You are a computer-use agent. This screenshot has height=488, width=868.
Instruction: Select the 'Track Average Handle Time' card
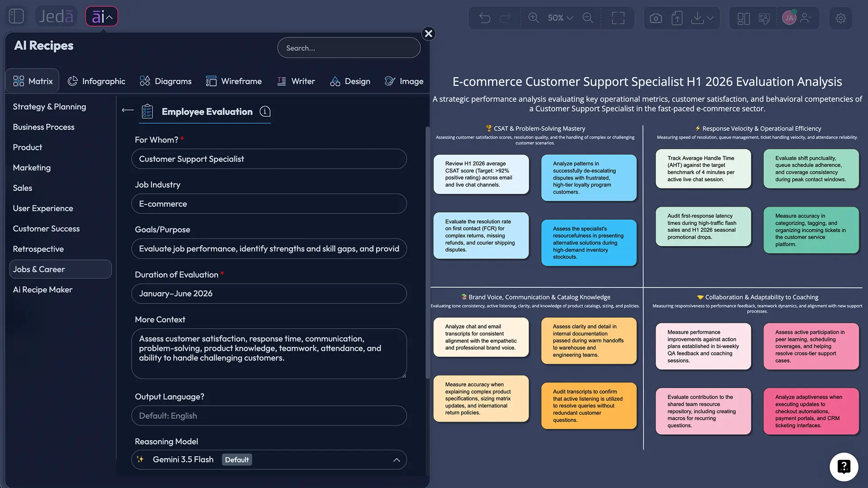(x=703, y=169)
